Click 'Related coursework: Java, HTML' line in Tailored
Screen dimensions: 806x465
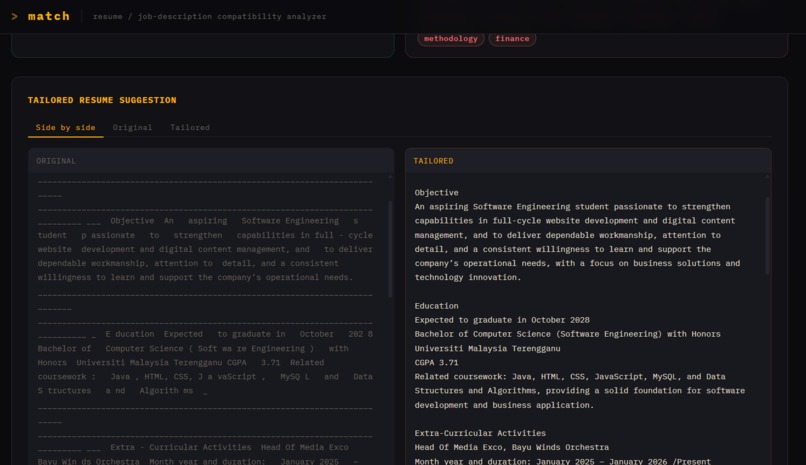570,377
